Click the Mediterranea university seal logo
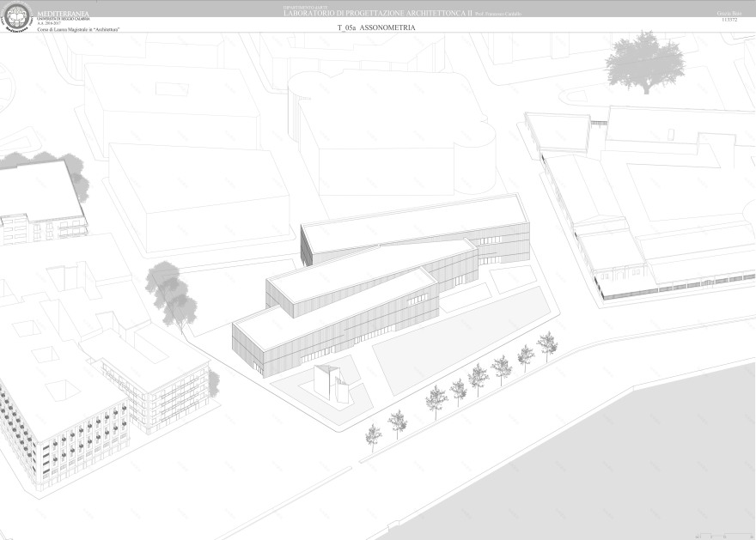The image size is (756, 540). tap(16, 17)
